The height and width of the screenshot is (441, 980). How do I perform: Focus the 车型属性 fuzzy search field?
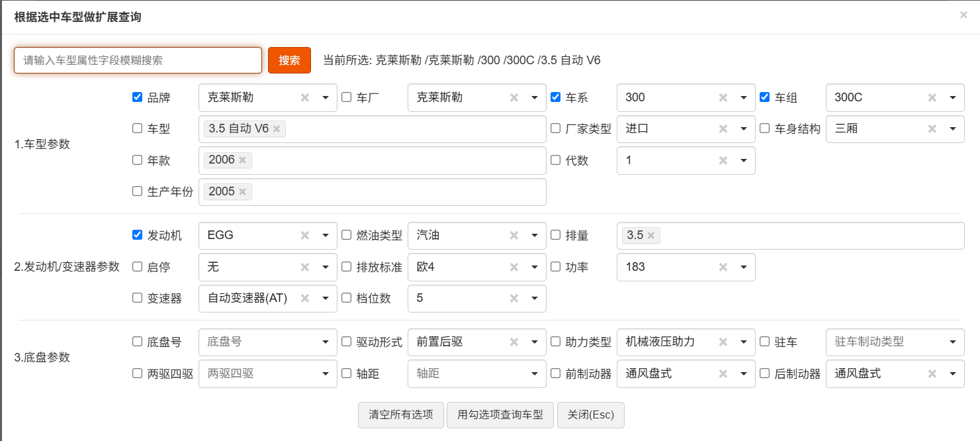click(x=138, y=60)
